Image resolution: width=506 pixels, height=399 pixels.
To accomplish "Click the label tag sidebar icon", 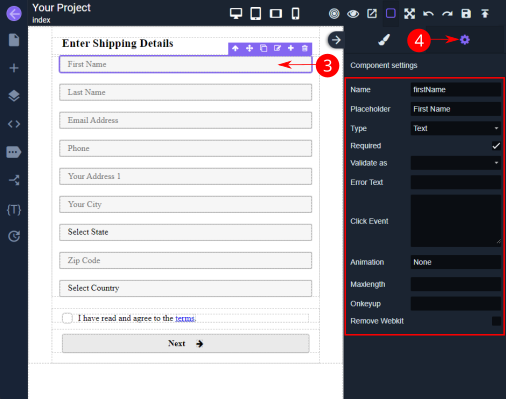I will (x=14, y=152).
